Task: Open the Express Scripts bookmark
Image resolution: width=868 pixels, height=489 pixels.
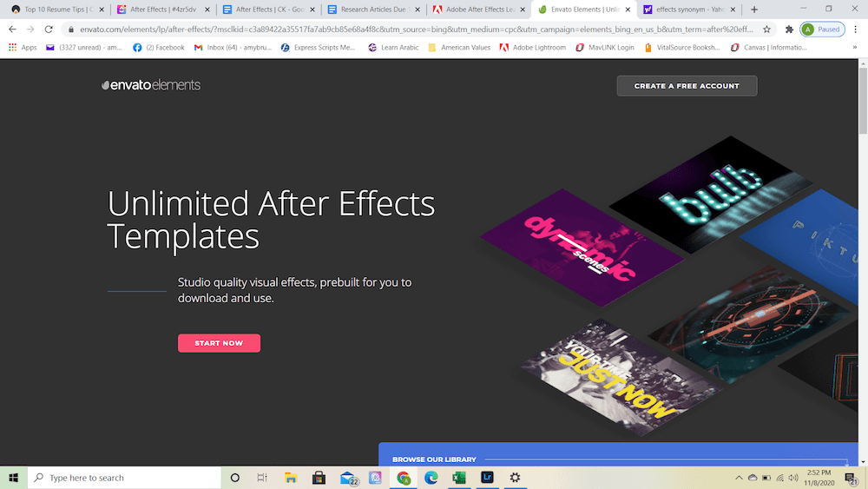Action: 318,48
